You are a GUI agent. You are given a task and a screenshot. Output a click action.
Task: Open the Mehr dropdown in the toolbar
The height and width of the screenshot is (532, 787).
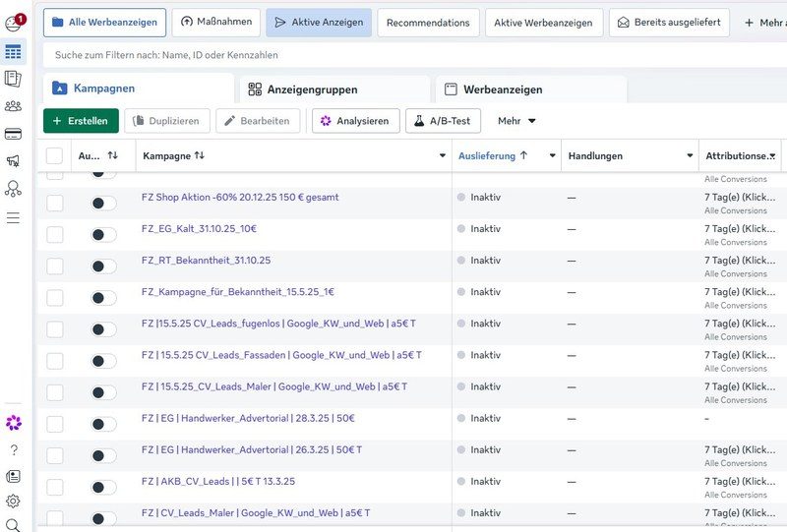(x=516, y=121)
